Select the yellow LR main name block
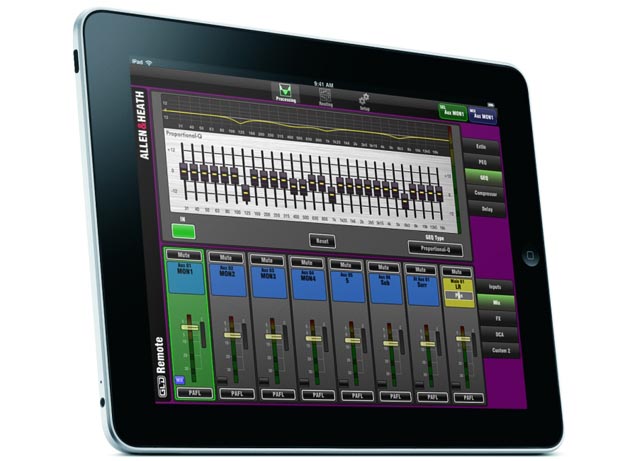630x461 pixels. 458,293
